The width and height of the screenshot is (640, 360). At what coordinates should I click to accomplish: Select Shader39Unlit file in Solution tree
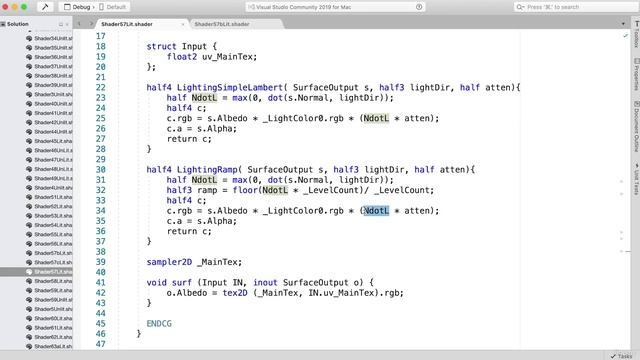click(x=49, y=85)
